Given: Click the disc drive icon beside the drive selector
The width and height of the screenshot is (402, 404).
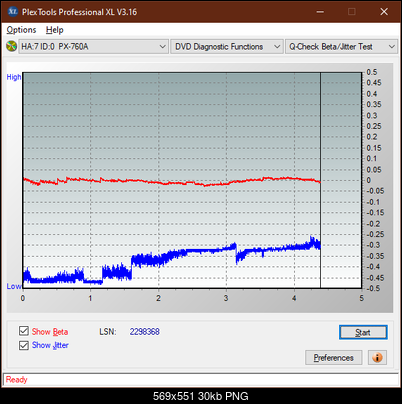Looking at the screenshot, I should click(x=12, y=46).
